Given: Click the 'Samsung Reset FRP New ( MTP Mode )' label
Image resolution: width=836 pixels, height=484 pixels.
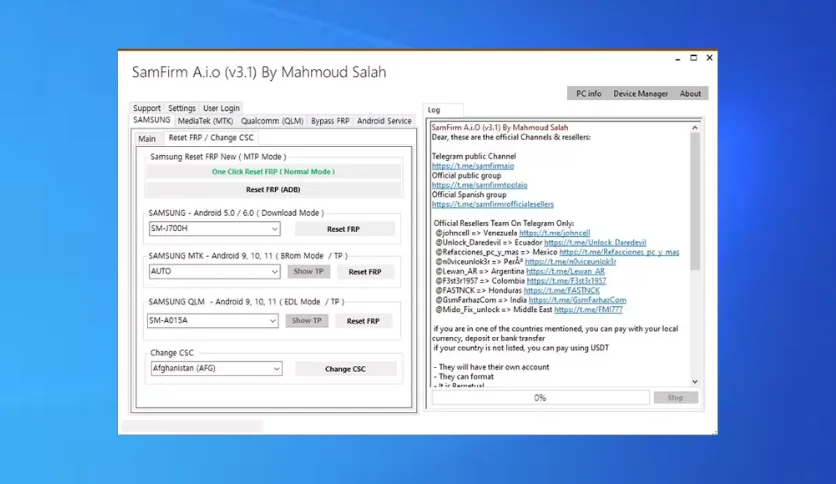Looking at the screenshot, I should coord(218,157).
